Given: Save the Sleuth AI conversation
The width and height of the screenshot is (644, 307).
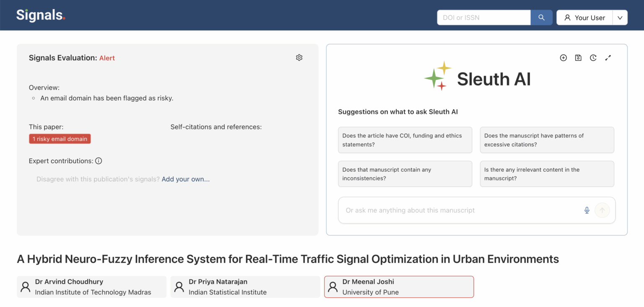Looking at the screenshot, I should pyautogui.click(x=578, y=58).
